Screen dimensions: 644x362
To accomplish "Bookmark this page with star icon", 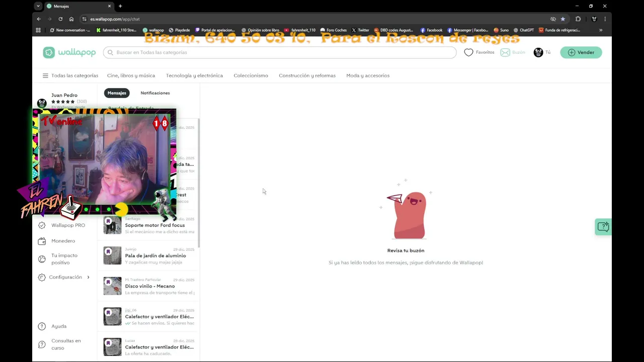I will (x=563, y=19).
